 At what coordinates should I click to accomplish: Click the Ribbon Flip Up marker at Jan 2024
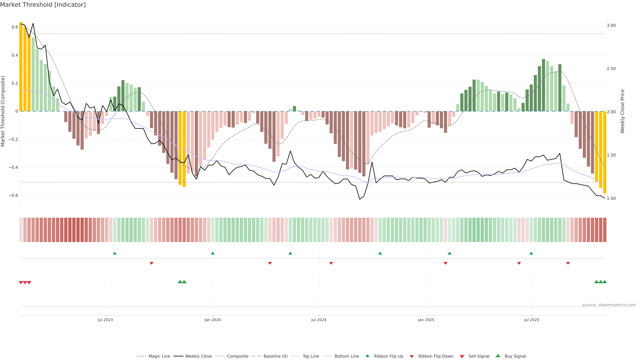(x=213, y=253)
